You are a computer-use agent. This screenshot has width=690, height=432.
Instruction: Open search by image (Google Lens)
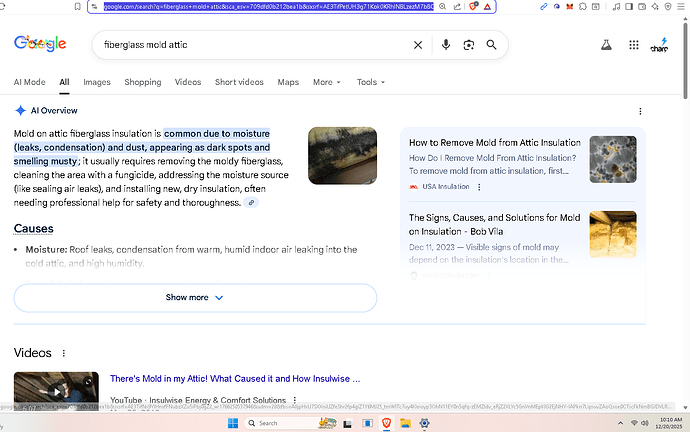468,45
